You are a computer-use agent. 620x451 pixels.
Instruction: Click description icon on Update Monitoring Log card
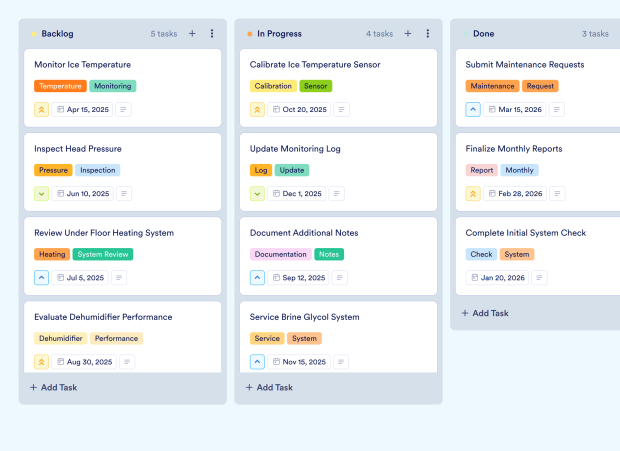(341, 193)
